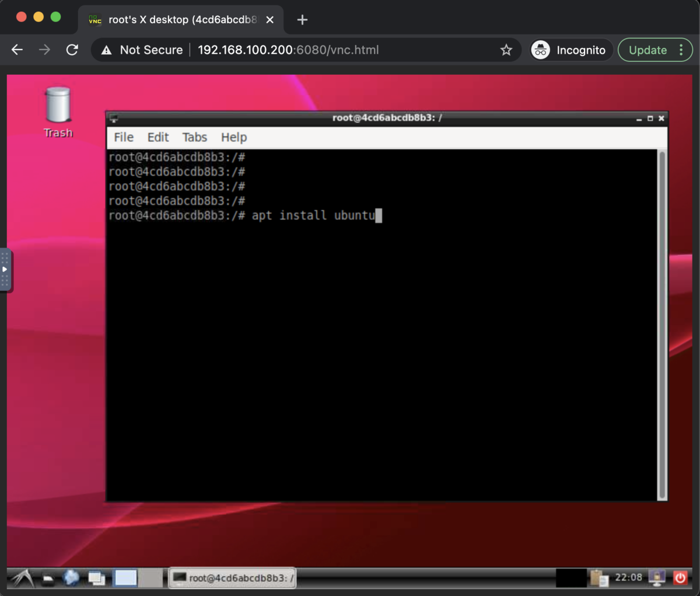
Task: Open the Trash desktop icon
Action: [58, 112]
